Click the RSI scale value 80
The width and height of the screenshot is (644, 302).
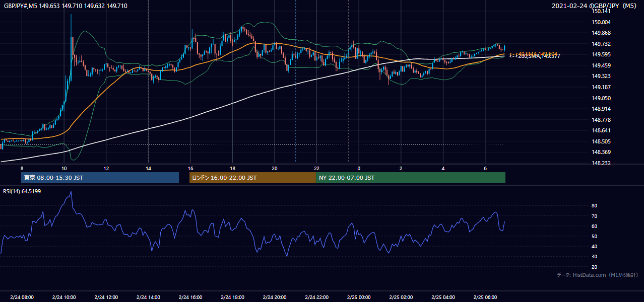click(x=595, y=206)
